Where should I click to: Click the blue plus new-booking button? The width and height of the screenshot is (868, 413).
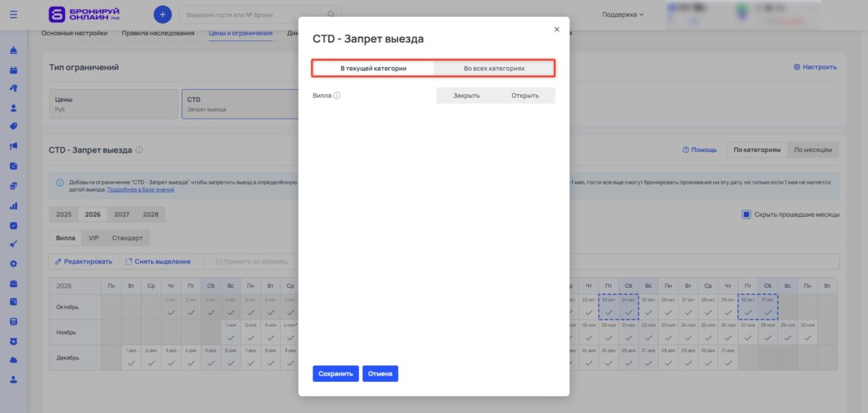[x=163, y=14]
